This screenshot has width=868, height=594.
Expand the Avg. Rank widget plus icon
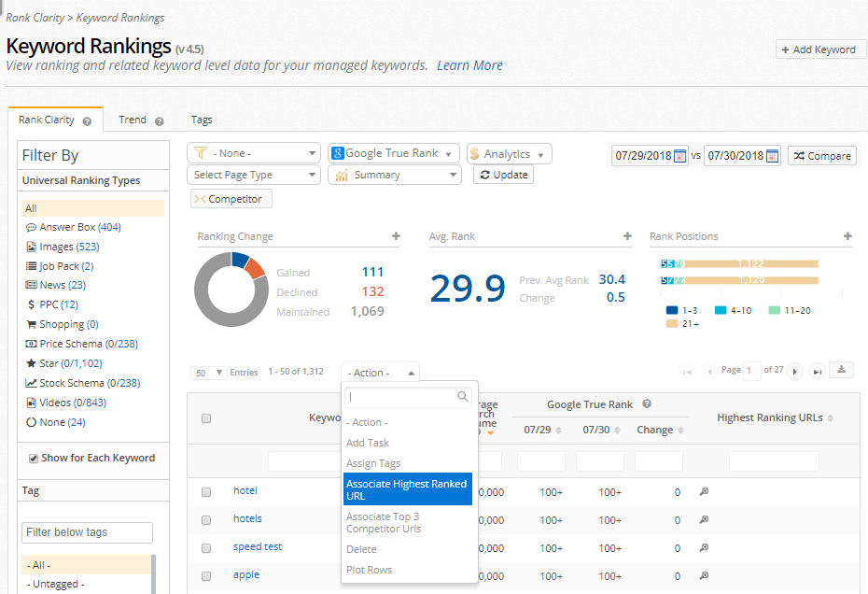(627, 236)
